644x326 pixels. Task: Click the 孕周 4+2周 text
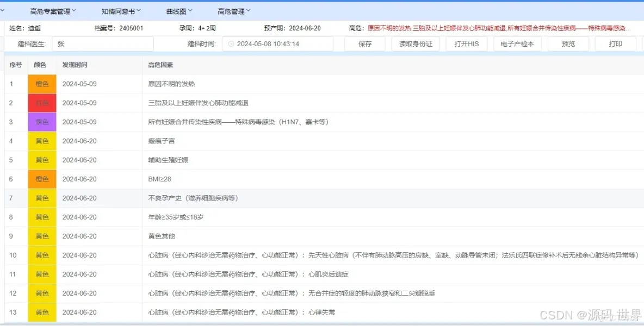[x=197, y=28]
